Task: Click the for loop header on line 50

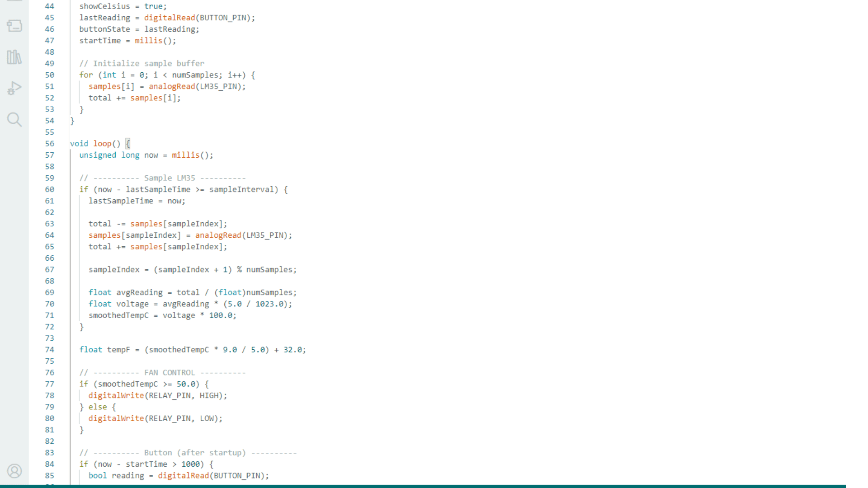Action: [167, 75]
